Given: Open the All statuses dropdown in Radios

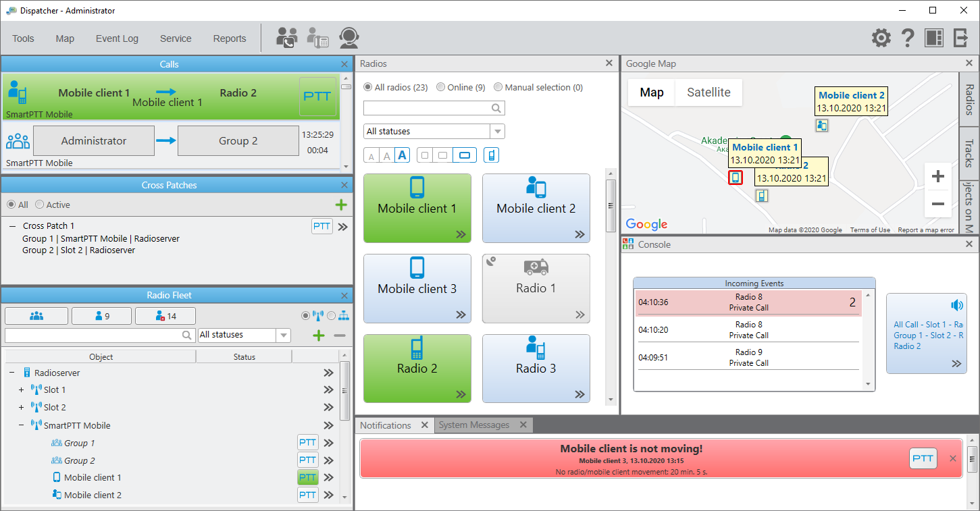Looking at the screenshot, I should pyautogui.click(x=434, y=131).
